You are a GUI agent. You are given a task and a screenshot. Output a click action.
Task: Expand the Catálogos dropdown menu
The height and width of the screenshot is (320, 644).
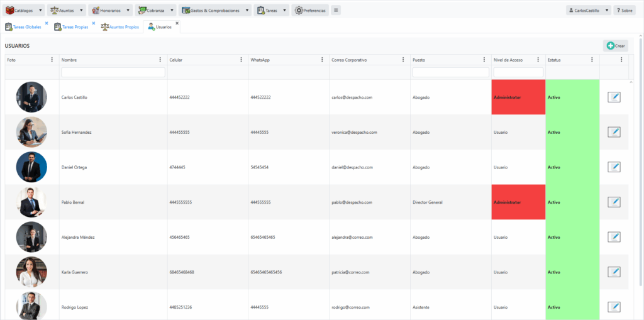tap(41, 10)
